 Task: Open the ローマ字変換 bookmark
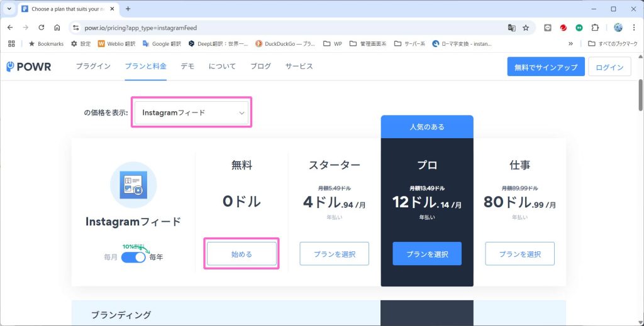click(x=462, y=43)
